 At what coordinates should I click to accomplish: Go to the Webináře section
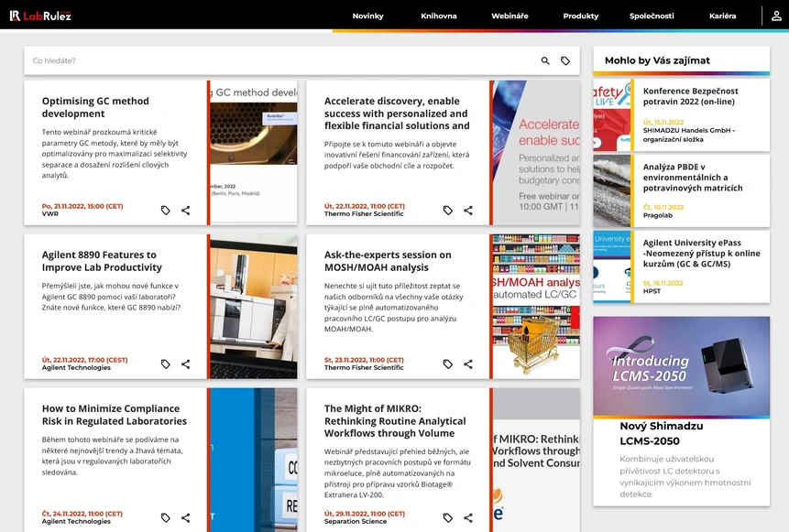pyautogui.click(x=510, y=16)
